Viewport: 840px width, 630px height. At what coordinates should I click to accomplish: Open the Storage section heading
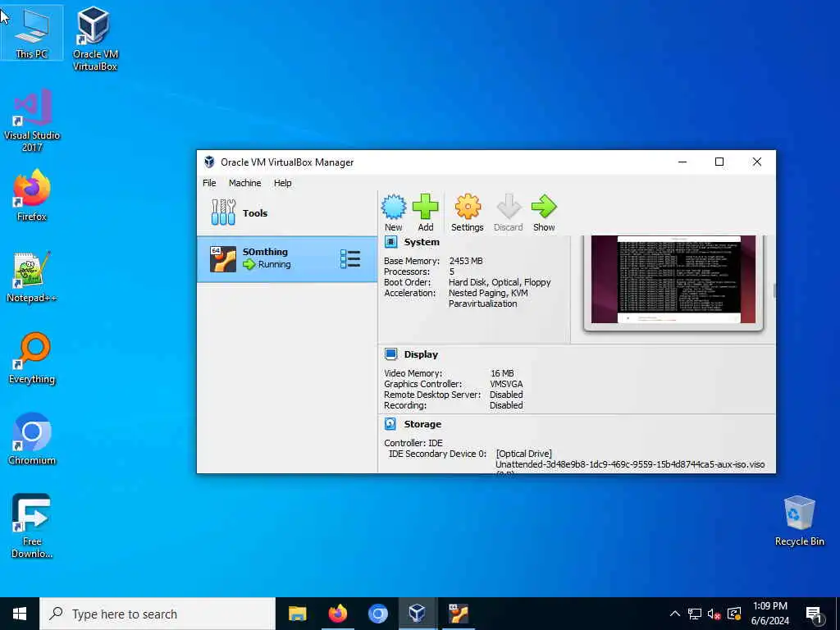[x=422, y=424]
